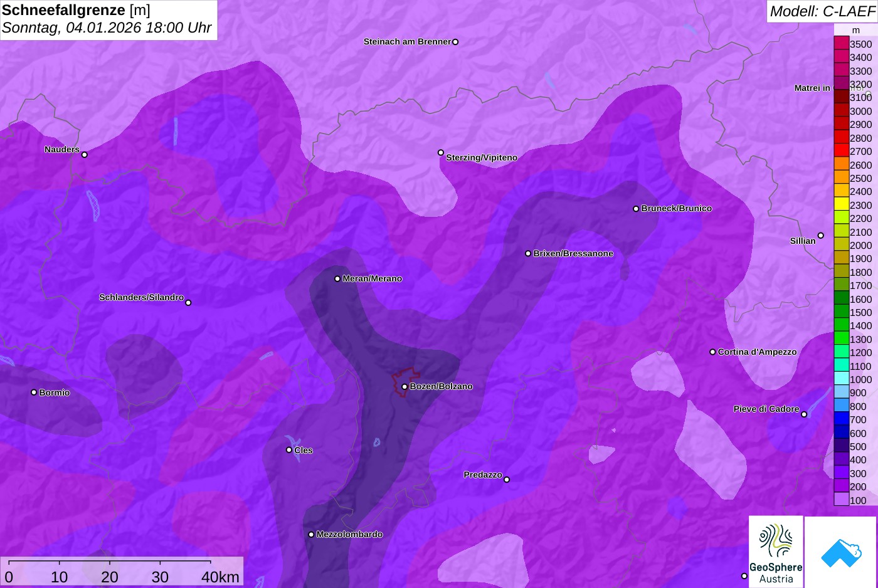
Task: Click the Steinach am Brenner map marker dot
Action: point(455,42)
